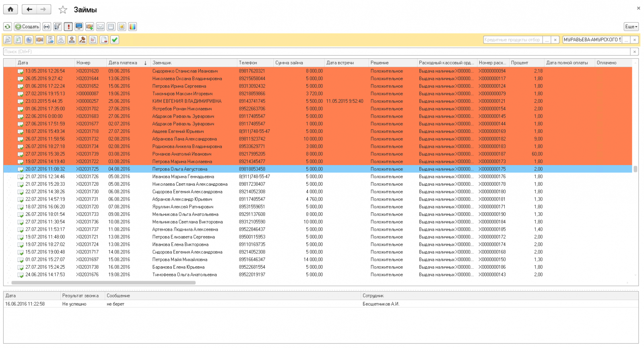Open the funnel filter settings icon
The height and width of the screenshot is (348, 644).
pyautogui.click(x=58, y=27)
